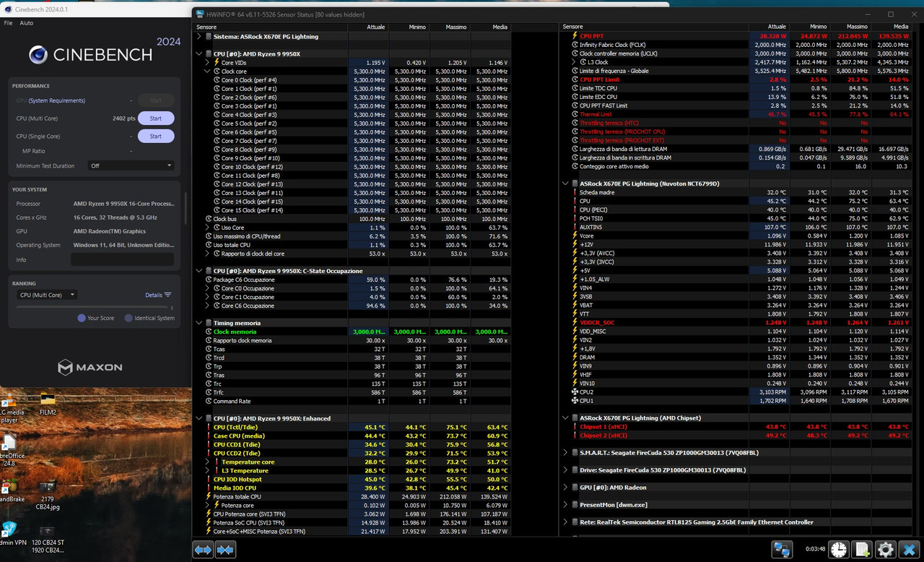Open the Minimum Test Duration dropdown

[131, 165]
